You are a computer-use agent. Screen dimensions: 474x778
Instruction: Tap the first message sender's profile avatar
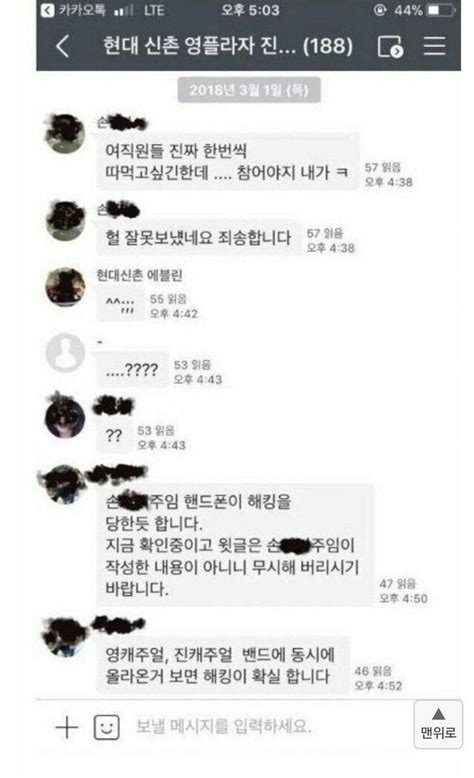tap(65, 134)
